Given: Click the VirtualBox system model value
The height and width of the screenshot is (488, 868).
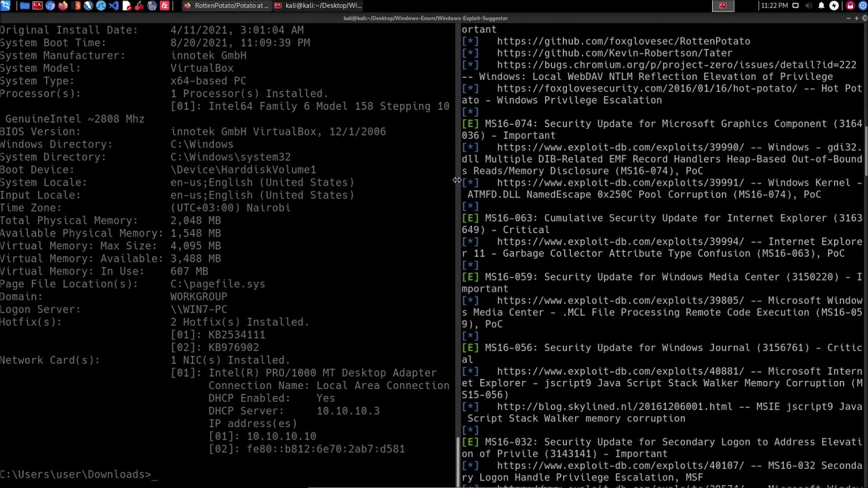Looking at the screenshot, I should point(202,68).
